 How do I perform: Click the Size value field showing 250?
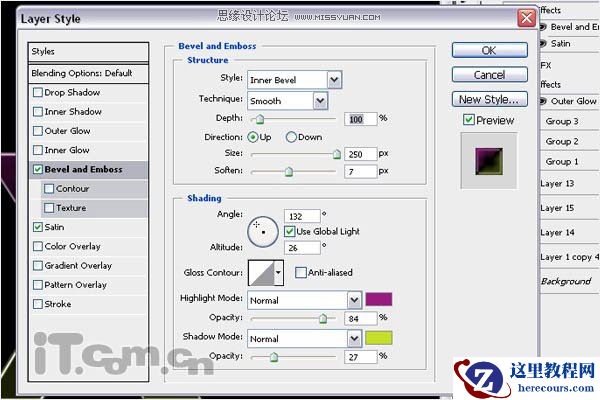[361, 154]
